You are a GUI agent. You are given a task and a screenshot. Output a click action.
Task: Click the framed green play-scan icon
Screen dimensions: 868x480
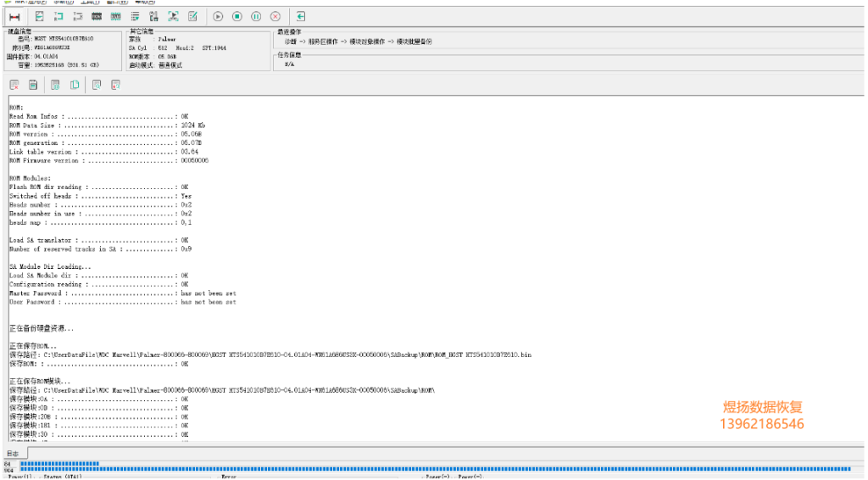pos(173,17)
